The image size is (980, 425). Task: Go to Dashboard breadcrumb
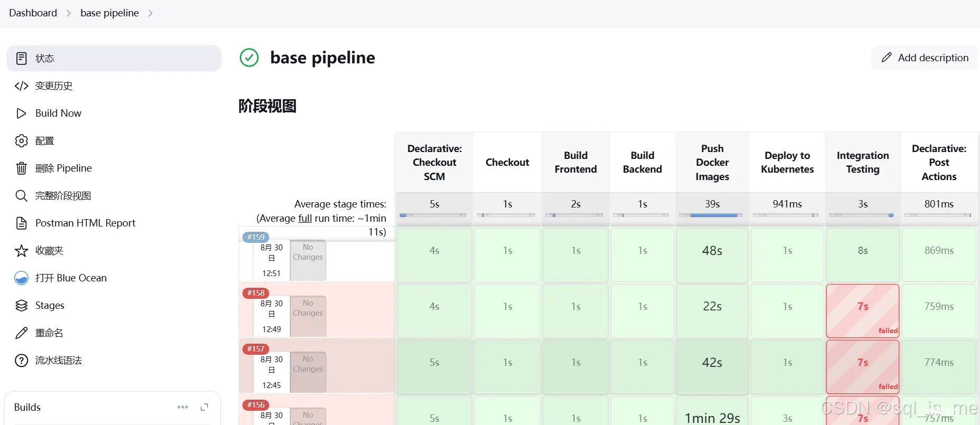click(33, 13)
